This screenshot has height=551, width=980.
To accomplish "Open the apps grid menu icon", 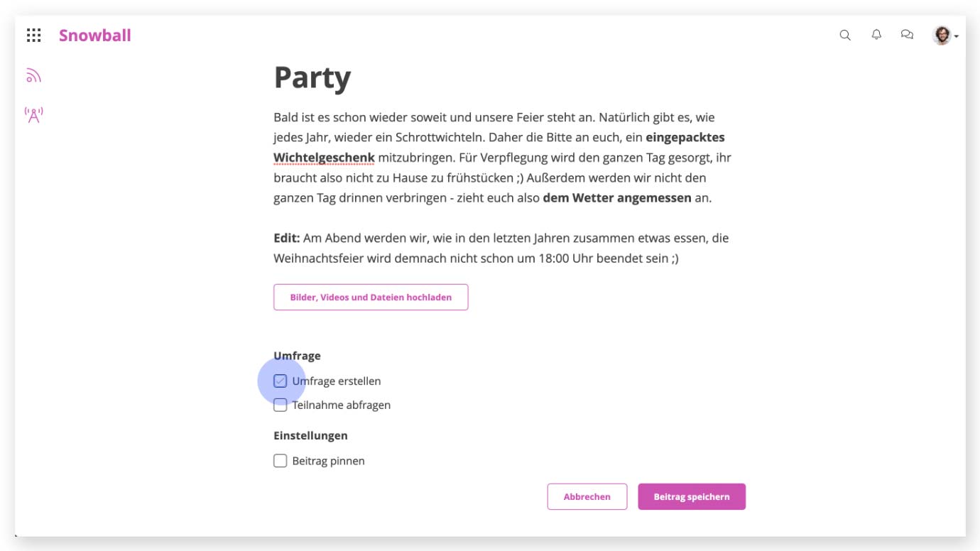I will [x=33, y=36].
